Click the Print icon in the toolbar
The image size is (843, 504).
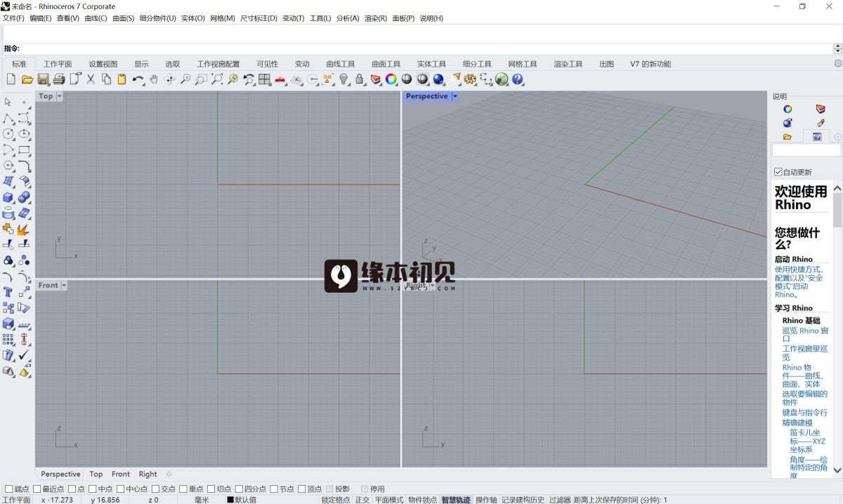59,79
